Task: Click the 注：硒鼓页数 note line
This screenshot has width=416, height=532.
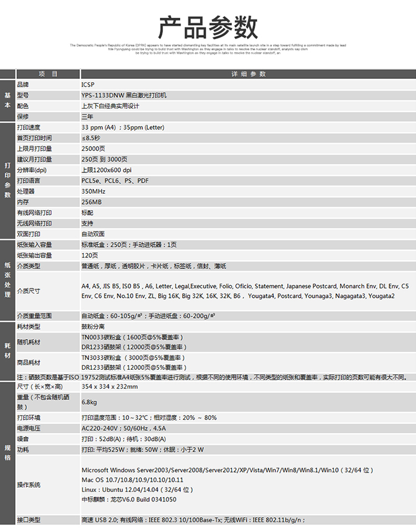Action: pyautogui.click(x=212, y=377)
